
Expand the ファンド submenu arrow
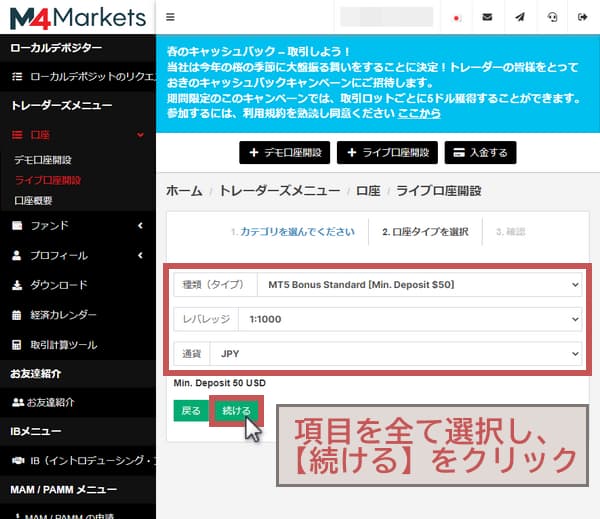click(x=140, y=225)
